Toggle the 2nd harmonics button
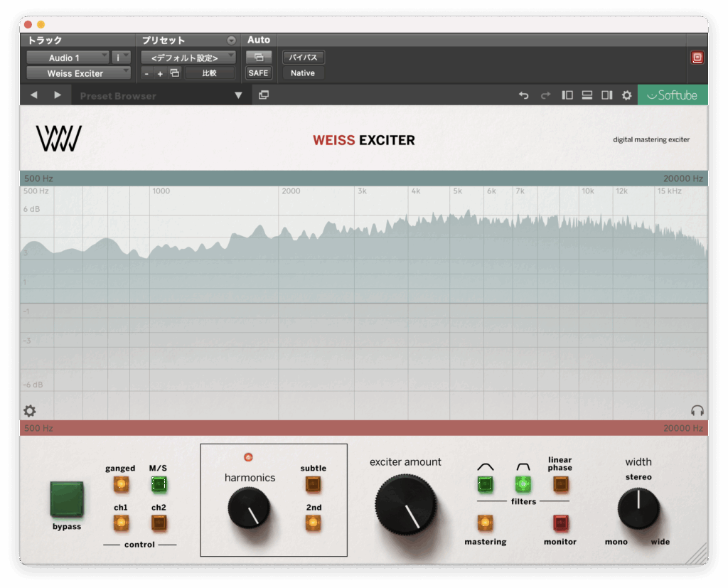Screen dimensions: 728x588 [313, 523]
